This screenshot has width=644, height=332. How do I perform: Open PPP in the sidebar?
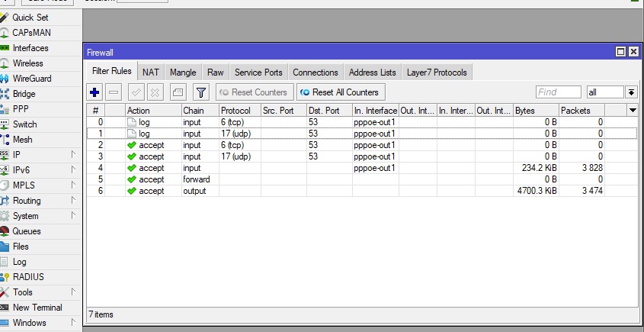click(21, 108)
